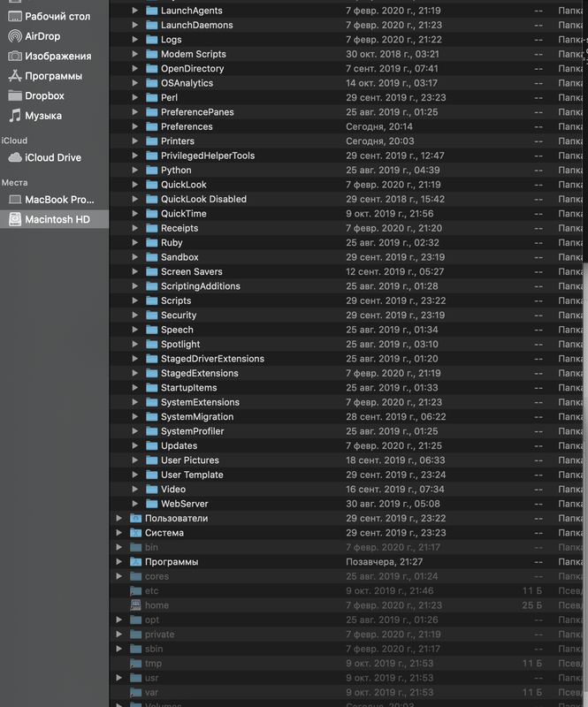Click the var alias folder icon
The height and width of the screenshot is (707, 588).
pos(135,692)
